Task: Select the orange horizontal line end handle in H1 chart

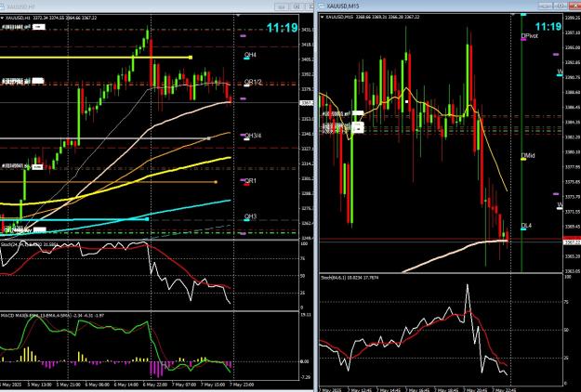Action: pos(216,182)
